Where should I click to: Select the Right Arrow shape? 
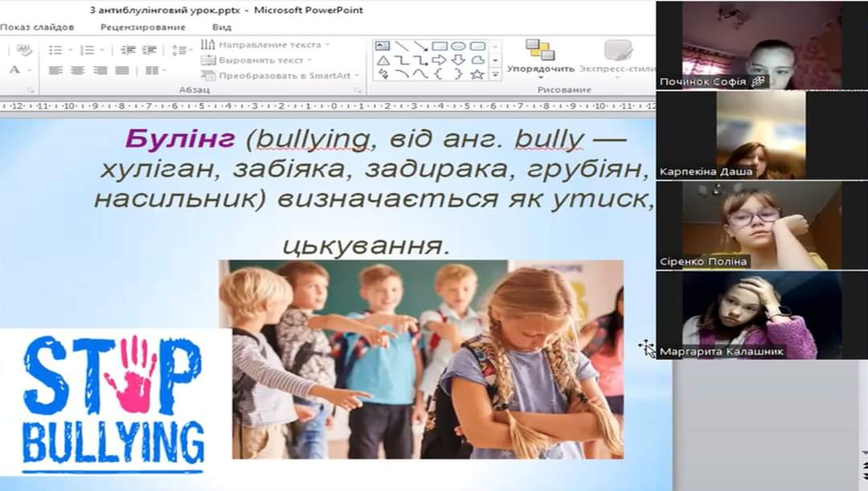(440, 59)
